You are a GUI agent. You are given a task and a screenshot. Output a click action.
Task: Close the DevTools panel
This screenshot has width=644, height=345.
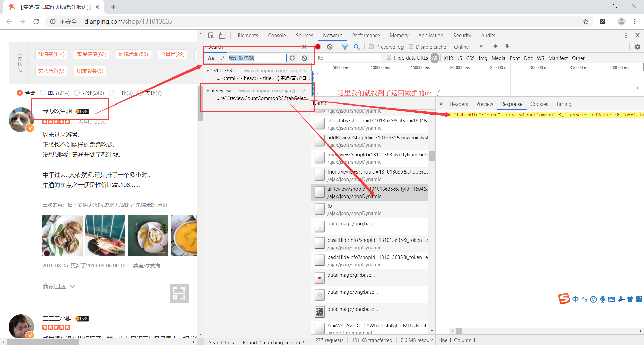[637, 35]
